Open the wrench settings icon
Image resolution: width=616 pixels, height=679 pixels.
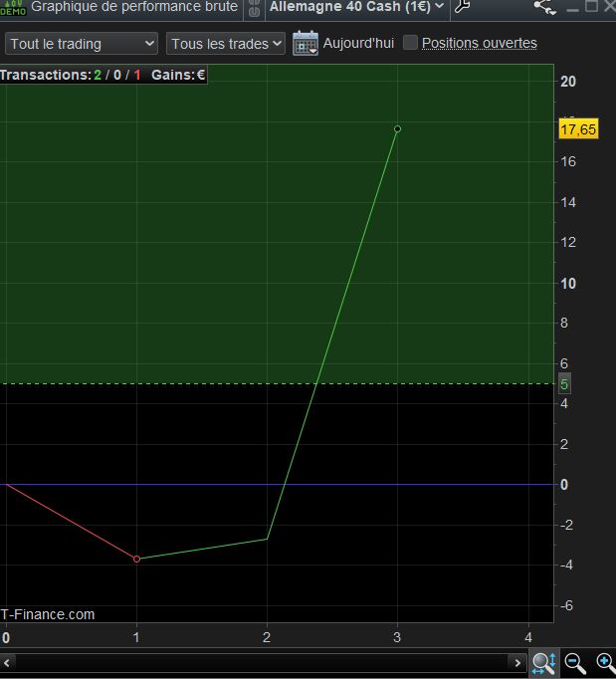pyautogui.click(x=463, y=7)
